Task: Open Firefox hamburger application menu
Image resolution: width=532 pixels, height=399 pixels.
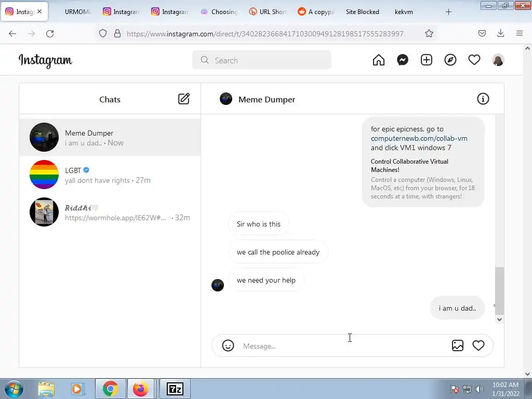Action: [520, 33]
